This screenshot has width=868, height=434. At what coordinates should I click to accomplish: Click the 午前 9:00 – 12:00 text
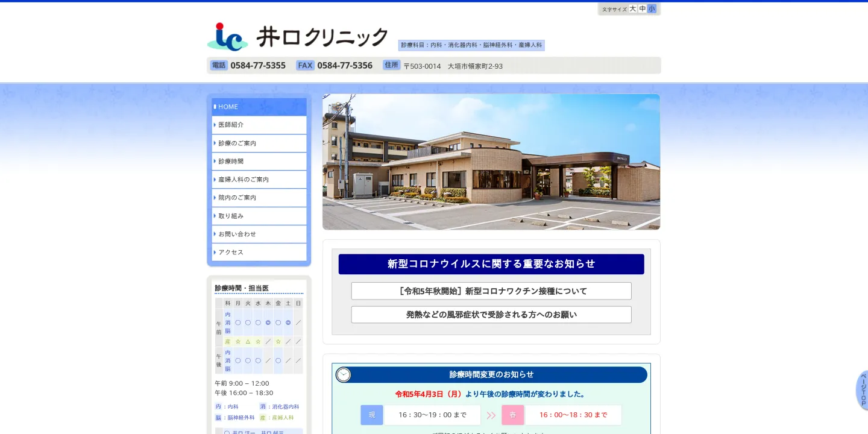(242, 383)
